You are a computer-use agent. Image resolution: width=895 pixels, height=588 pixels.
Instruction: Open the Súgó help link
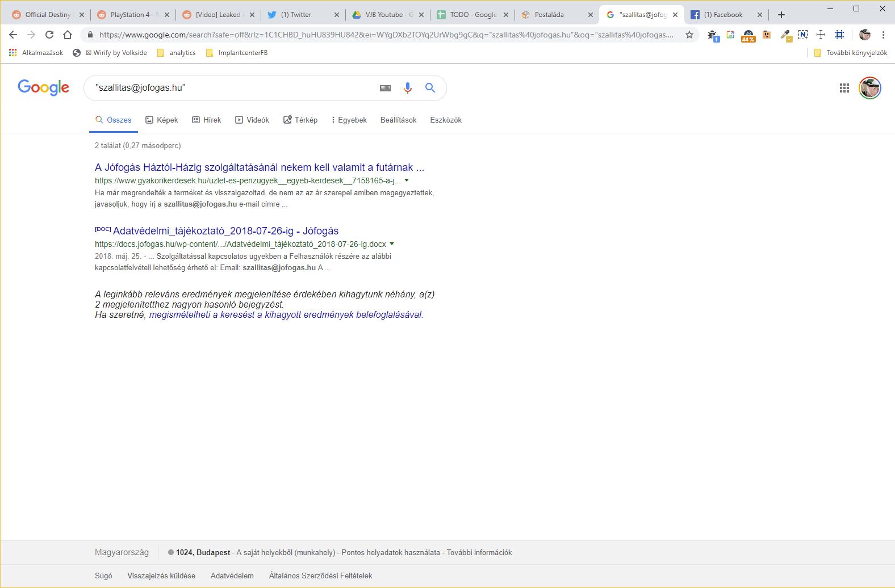click(x=103, y=576)
